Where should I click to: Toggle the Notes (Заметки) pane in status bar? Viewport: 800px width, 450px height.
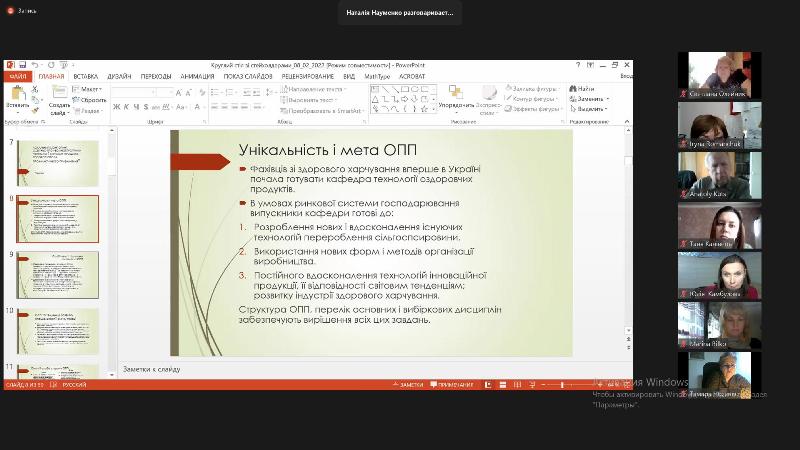(x=410, y=384)
